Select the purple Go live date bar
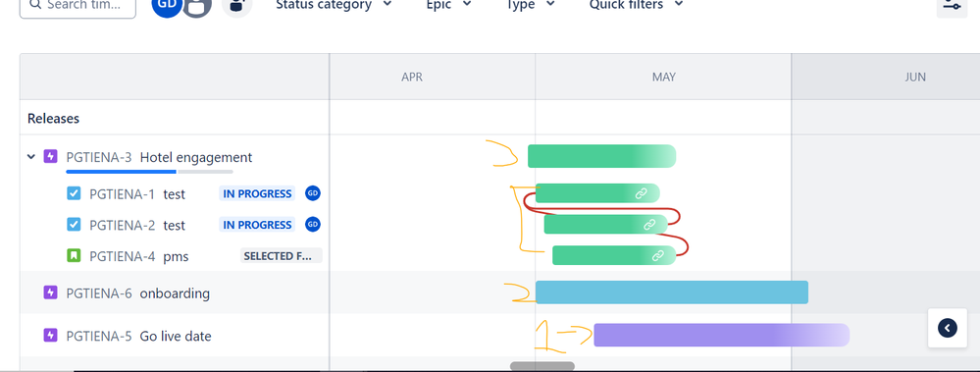Viewport: 980px width, 372px height. tap(721, 335)
